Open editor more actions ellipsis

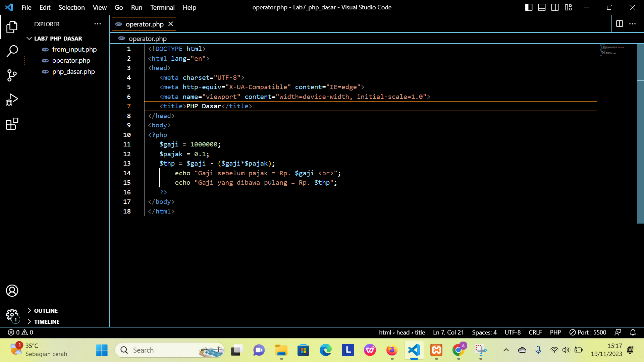(x=632, y=24)
